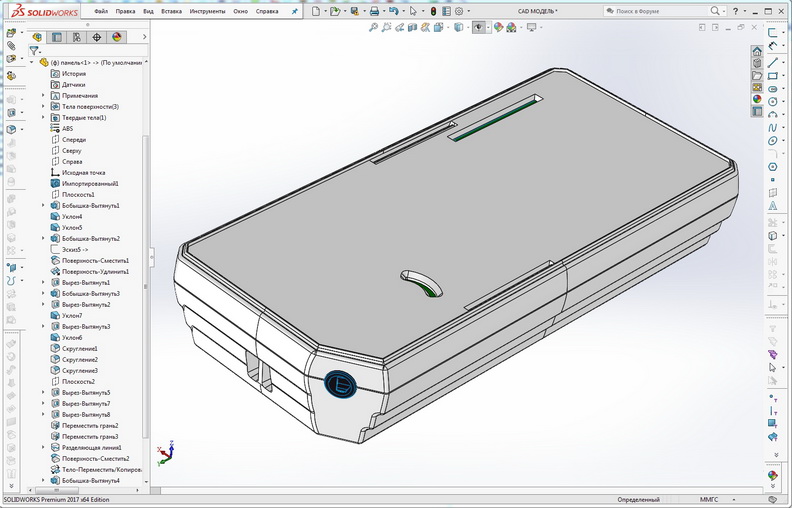Click the ММГС units in status bar

tap(709, 499)
